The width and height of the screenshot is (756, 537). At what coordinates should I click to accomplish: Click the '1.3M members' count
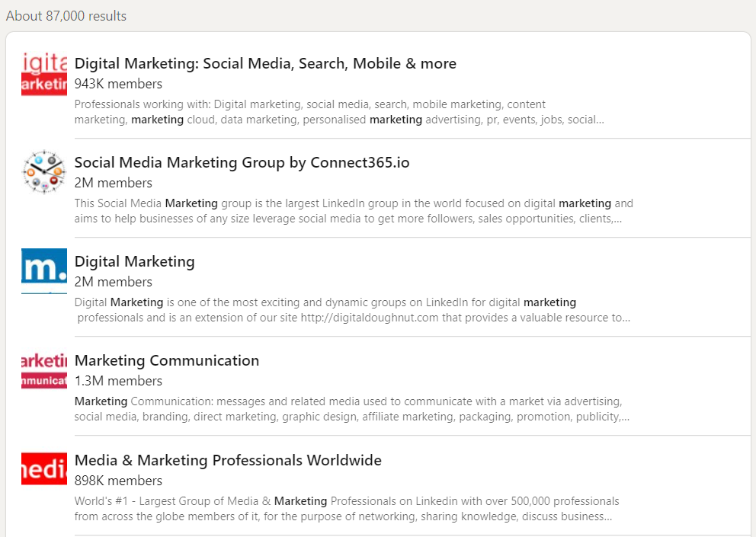[x=118, y=381]
